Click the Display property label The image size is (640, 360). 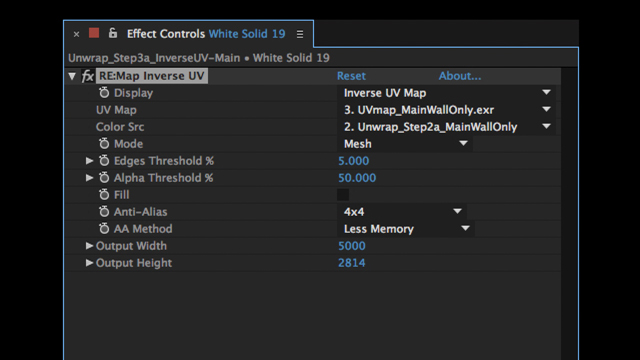[x=133, y=93]
